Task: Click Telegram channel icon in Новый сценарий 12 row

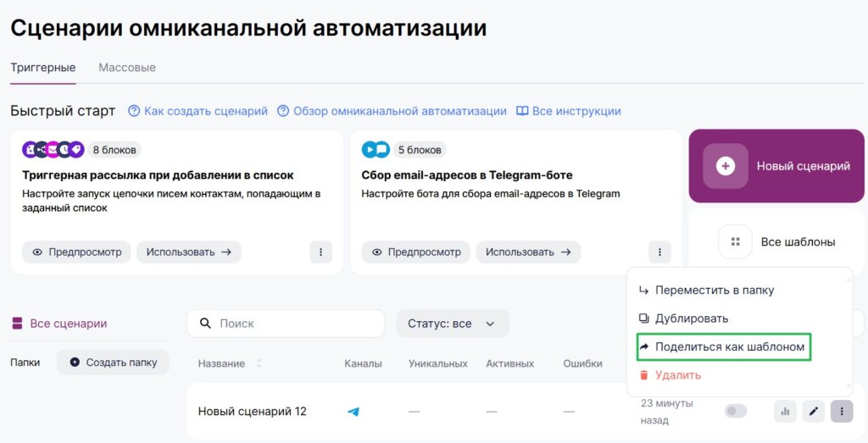Action: point(353,412)
